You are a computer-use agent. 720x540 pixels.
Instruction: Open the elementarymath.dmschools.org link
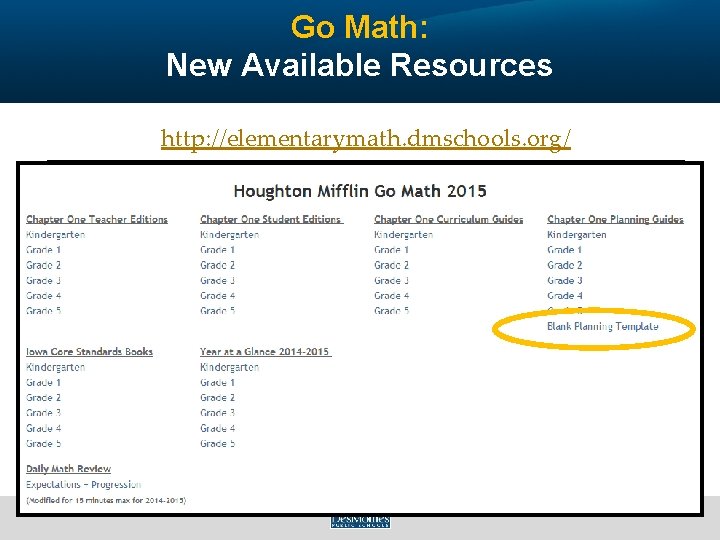[x=366, y=138]
